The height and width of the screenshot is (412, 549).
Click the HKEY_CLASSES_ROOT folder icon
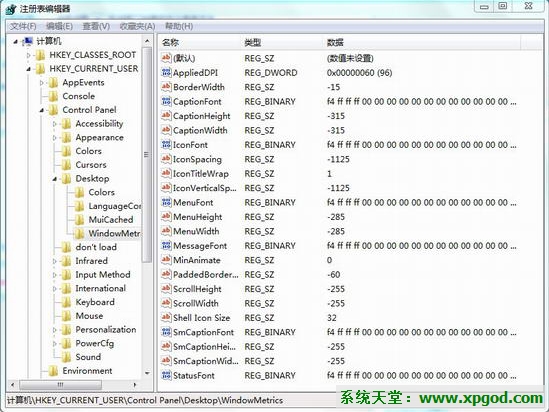41,55
